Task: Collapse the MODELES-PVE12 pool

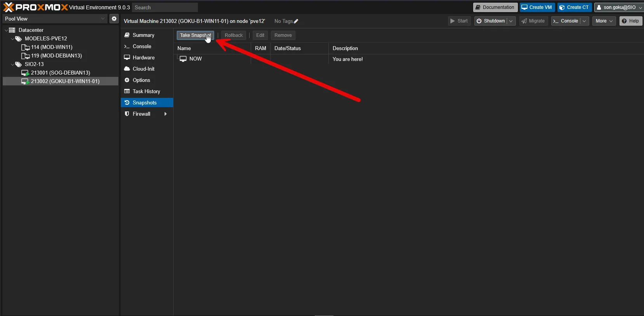Action: 12,39
